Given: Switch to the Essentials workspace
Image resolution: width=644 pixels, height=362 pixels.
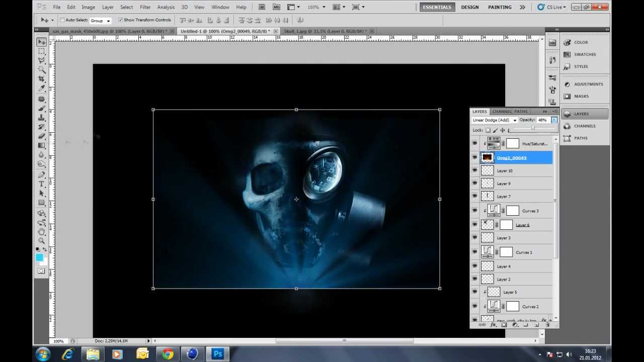Looking at the screenshot, I should click(x=437, y=7).
